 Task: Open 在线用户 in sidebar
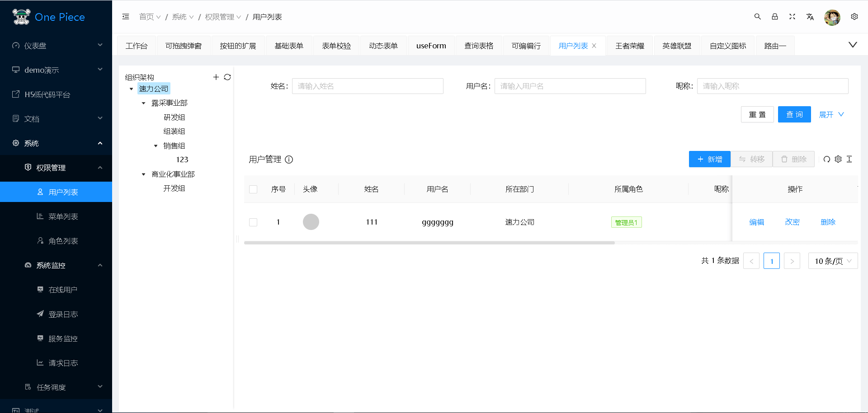pyautogui.click(x=56, y=290)
